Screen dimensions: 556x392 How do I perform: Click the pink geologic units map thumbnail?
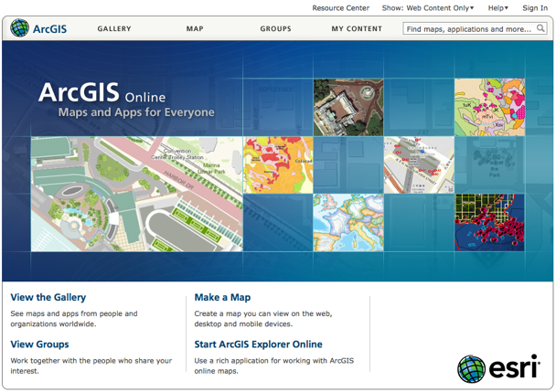489,108
